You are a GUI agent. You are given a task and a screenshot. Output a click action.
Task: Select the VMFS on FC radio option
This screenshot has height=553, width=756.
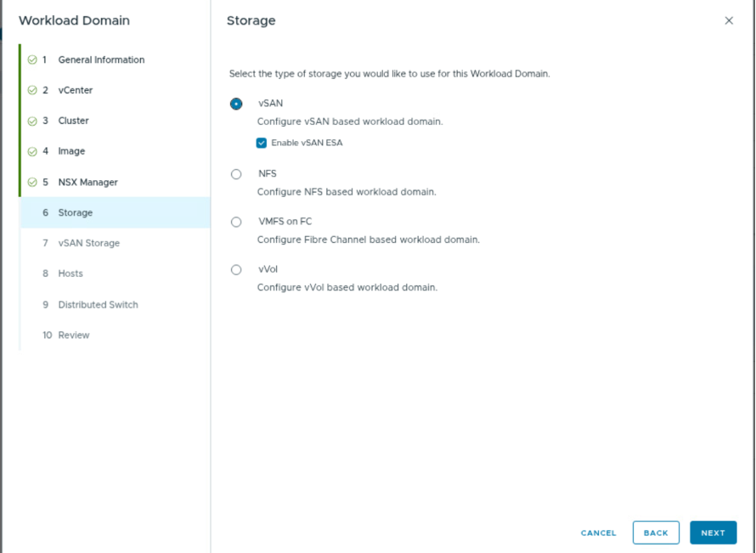click(236, 222)
